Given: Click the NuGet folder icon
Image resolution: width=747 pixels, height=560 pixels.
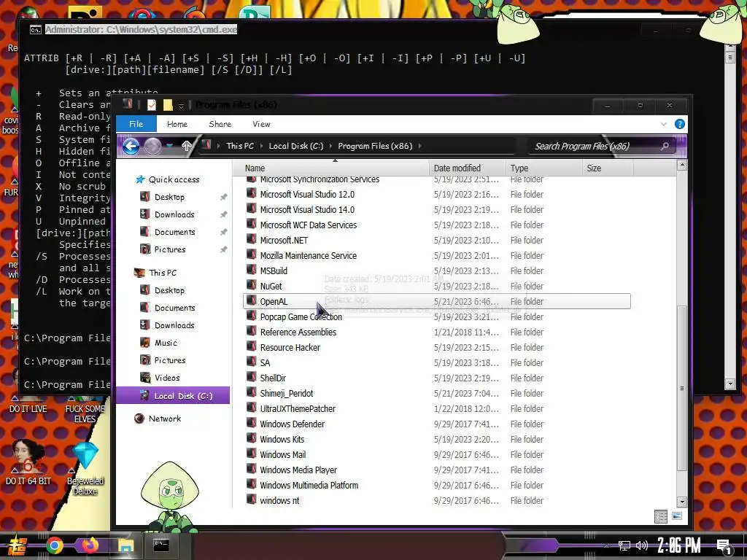Looking at the screenshot, I should [252, 286].
